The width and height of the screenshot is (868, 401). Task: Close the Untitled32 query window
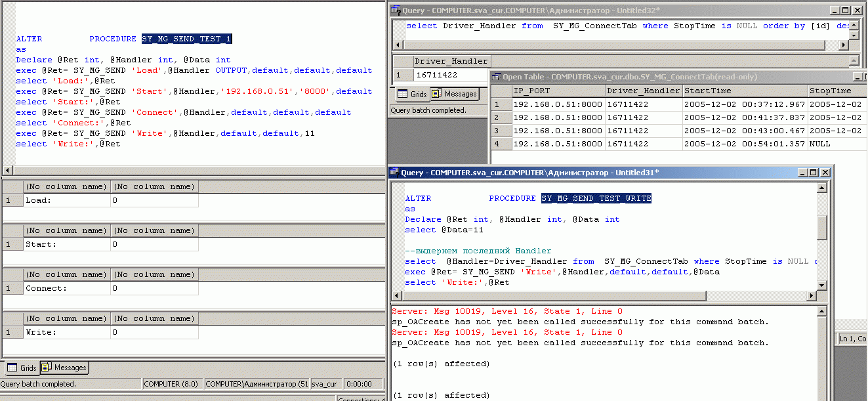point(857,10)
